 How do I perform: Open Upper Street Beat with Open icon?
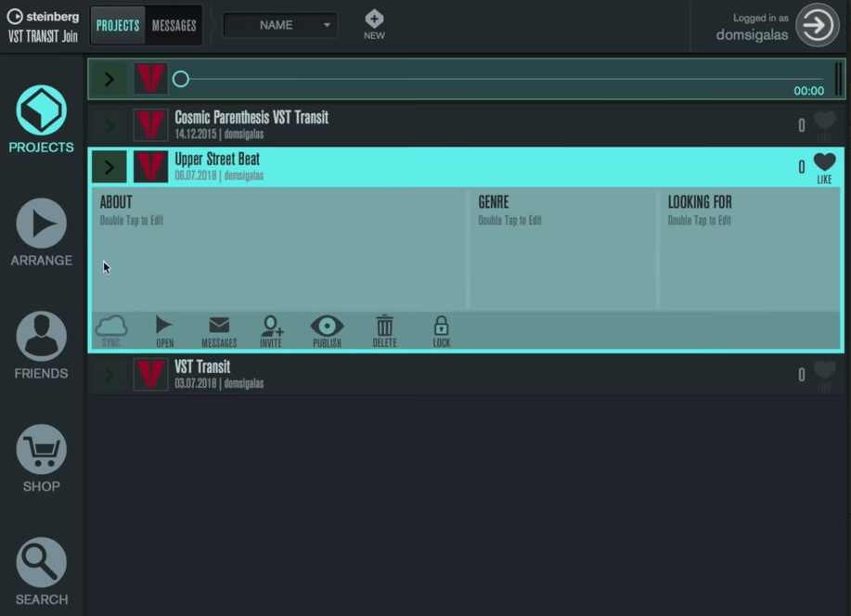(164, 330)
